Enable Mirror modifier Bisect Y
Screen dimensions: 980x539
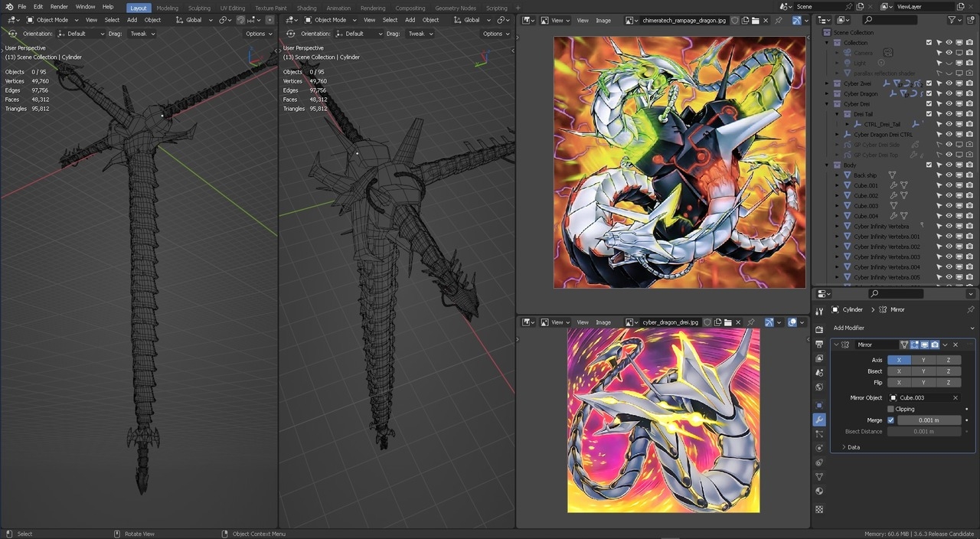923,371
